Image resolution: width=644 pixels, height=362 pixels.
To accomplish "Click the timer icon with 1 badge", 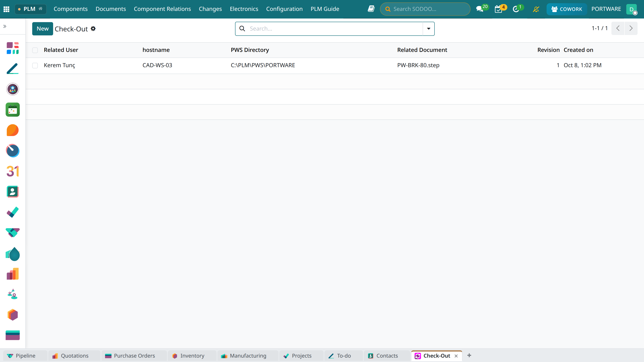I will [516, 9].
